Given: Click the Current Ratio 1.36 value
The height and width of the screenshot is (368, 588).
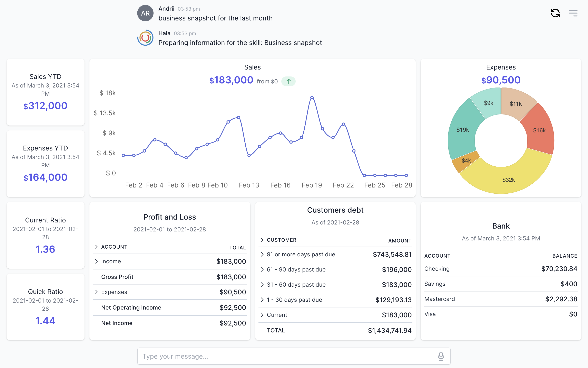Looking at the screenshot, I should pyautogui.click(x=46, y=249).
